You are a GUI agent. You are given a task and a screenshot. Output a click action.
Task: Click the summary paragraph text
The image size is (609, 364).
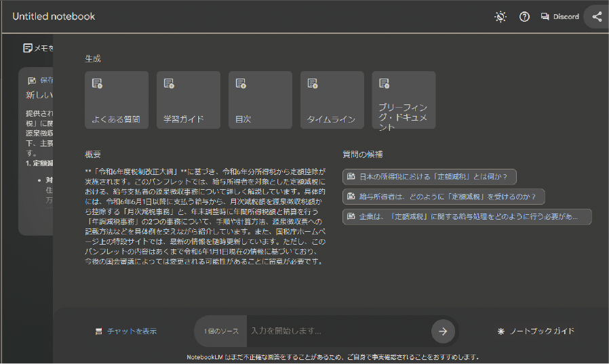click(x=205, y=216)
